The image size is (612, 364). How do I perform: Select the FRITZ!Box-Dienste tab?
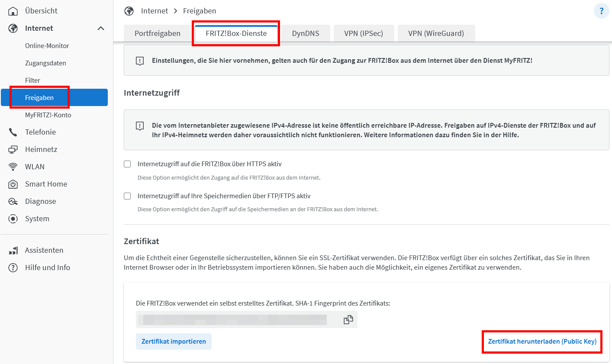tap(236, 33)
